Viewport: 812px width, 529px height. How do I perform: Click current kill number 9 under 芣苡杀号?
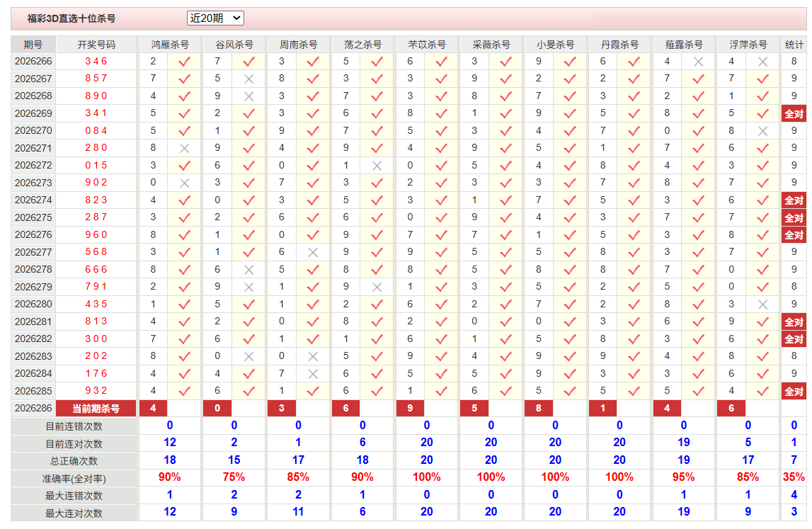pyautogui.click(x=410, y=409)
